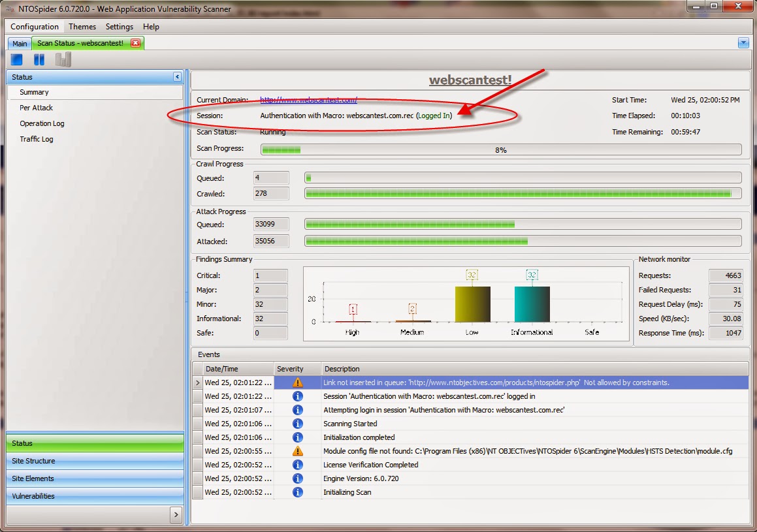Follow the webscantest.com current domain link

coord(308,100)
